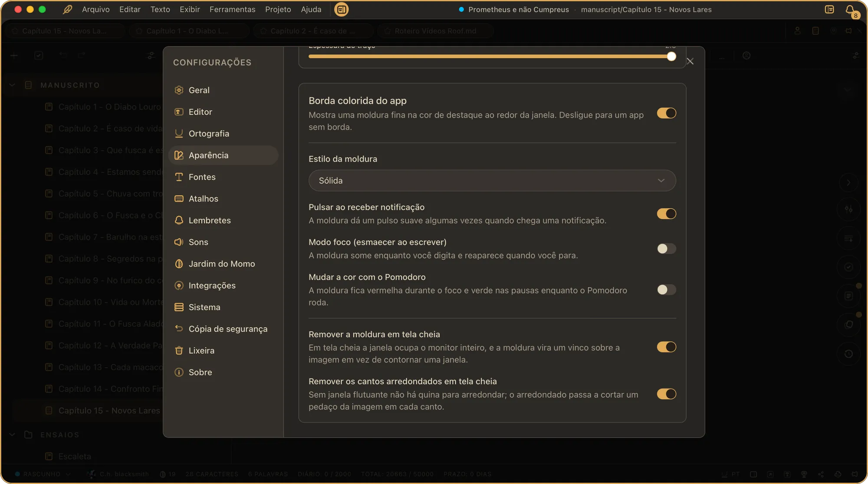Toggle Remover a moldura em tela cheia
This screenshot has width=868, height=484.
666,347
